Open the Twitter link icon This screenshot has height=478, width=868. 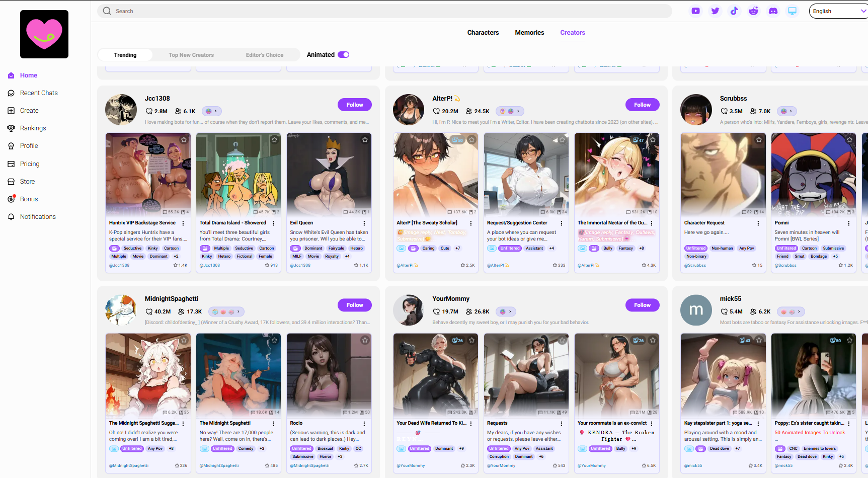pyautogui.click(x=715, y=11)
